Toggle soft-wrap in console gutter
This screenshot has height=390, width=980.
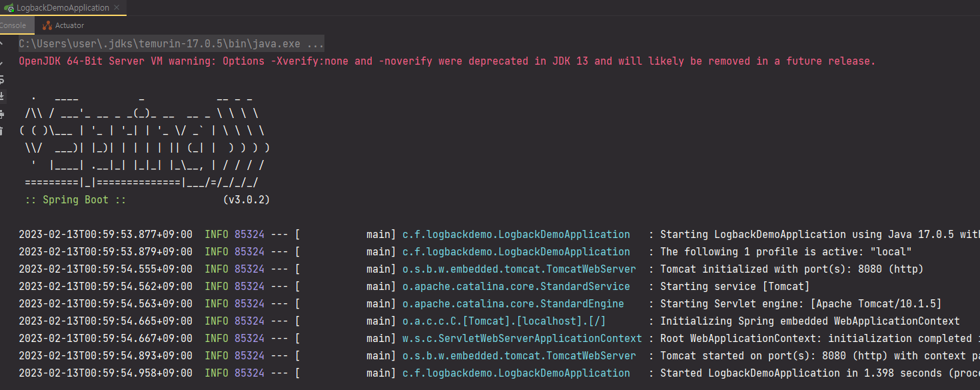click(2, 79)
